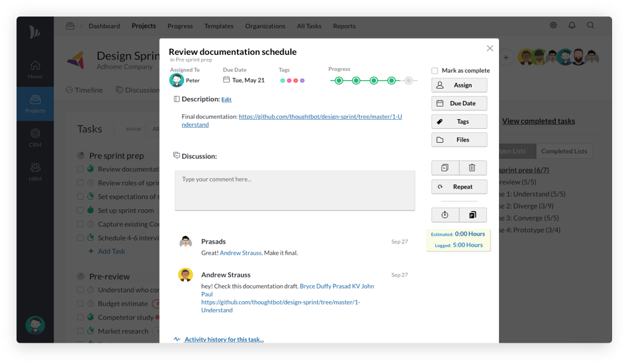Image resolution: width=626 pixels, height=364 pixels.
Task: Click Andrew Strauss mention in Prasads' comment
Action: pyautogui.click(x=241, y=253)
